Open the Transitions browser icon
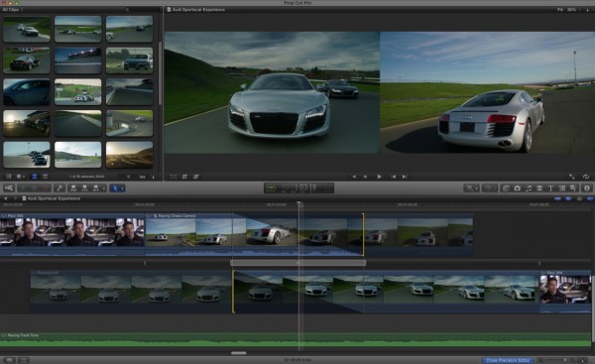This screenshot has width=595, height=364. point(539,187)
